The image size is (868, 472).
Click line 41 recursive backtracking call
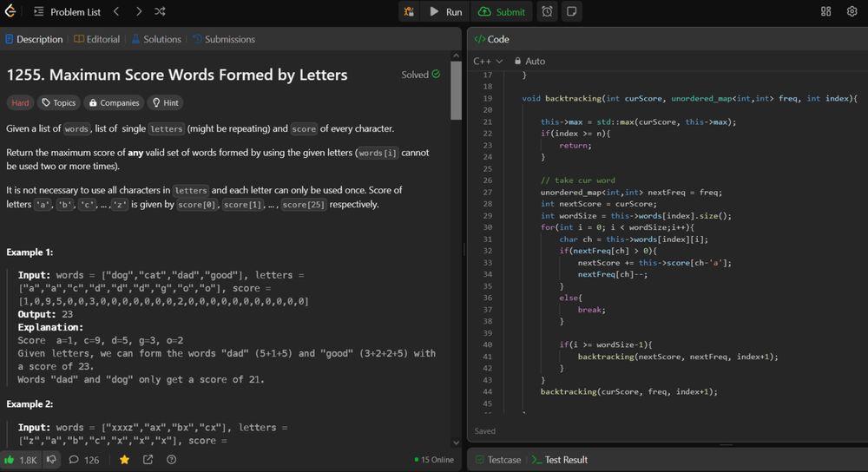(678, 357)
